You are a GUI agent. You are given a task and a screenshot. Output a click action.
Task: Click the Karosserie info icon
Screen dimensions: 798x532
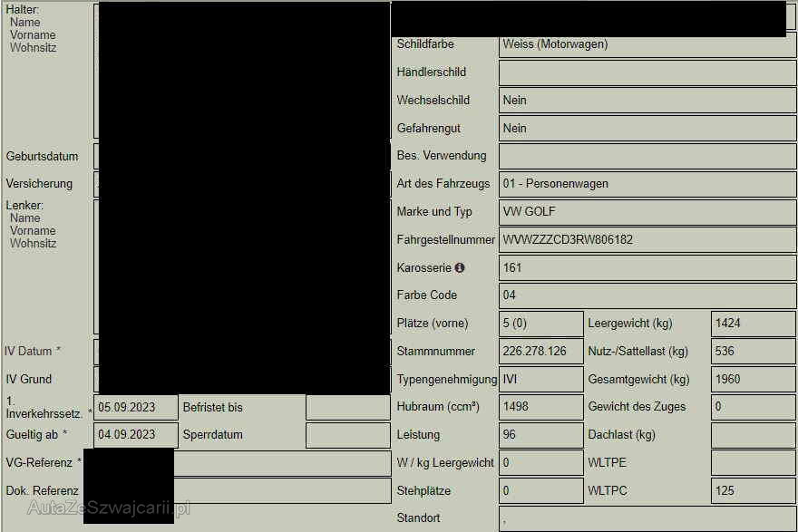(460, 268)
